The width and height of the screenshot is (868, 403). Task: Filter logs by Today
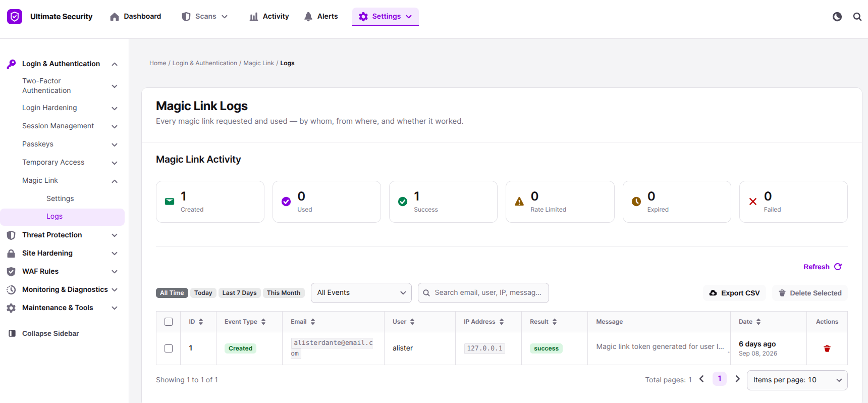click(203, 293)
